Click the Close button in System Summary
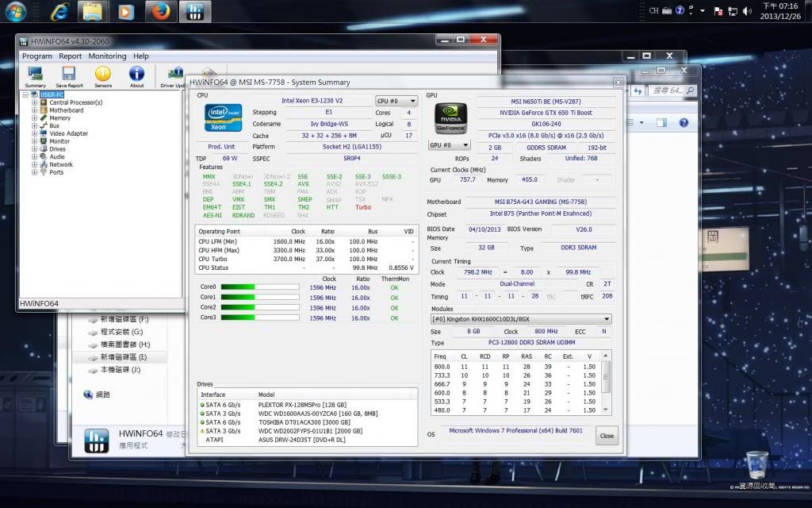The image size is (812, 508). 607,436
